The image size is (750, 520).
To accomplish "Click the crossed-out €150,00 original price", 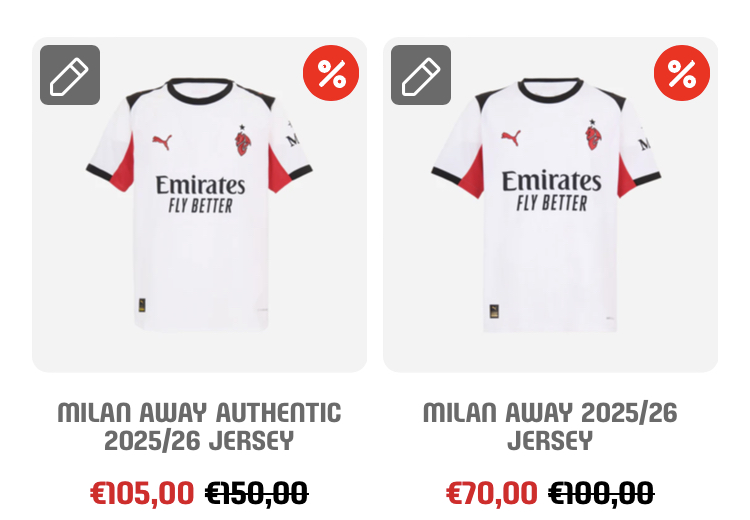I will click(x=256, y=493).
